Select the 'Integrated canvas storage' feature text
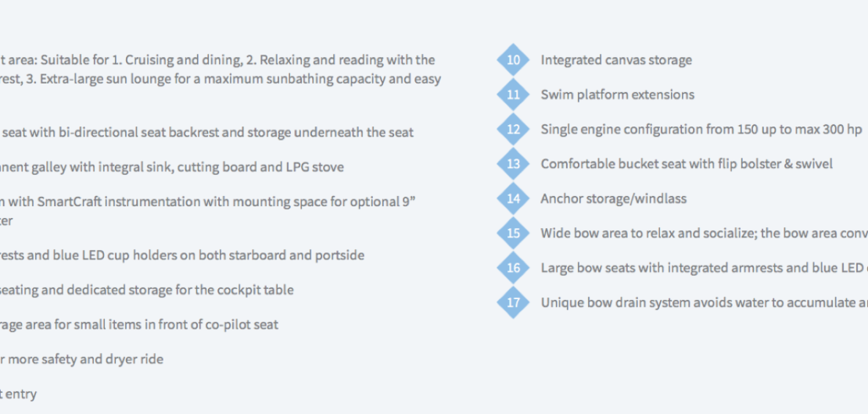Image resolution: width=868 pixels, height=414 pixels. (x=616, y=59)
